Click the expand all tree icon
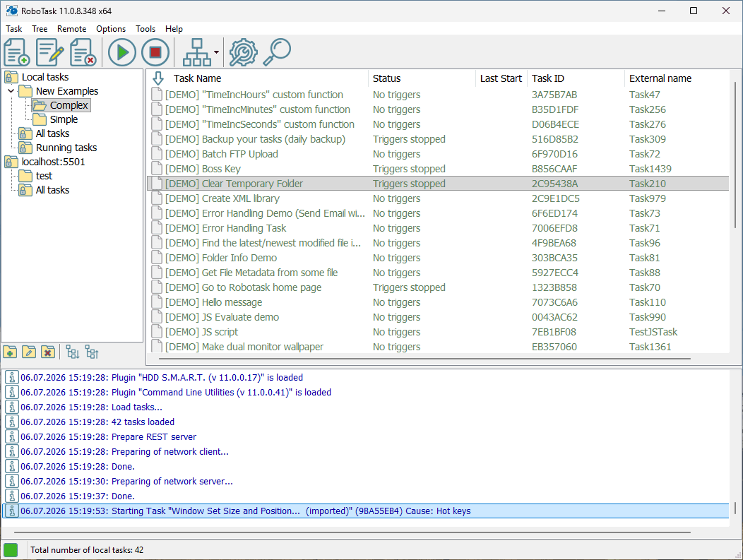This screenshot has width=743, height=560. [73, 352]
